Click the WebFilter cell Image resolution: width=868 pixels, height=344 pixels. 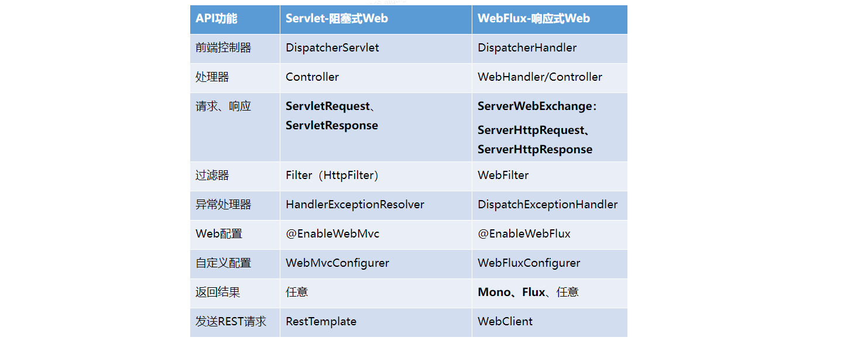click(550, 176)
